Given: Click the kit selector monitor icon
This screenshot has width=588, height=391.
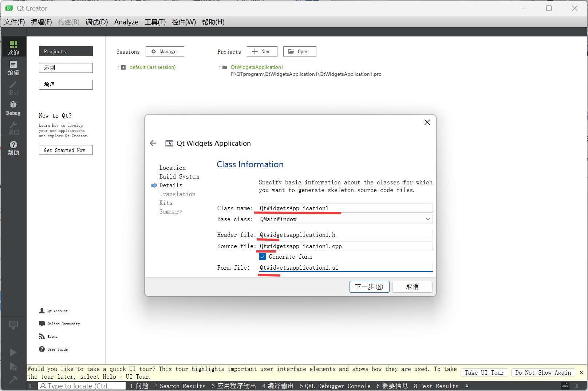Looking at the screenshot, I should tap(13, 325).
